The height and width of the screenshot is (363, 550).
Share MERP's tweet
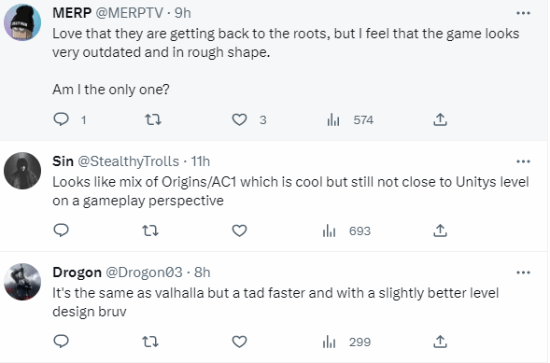click(440, 120)
